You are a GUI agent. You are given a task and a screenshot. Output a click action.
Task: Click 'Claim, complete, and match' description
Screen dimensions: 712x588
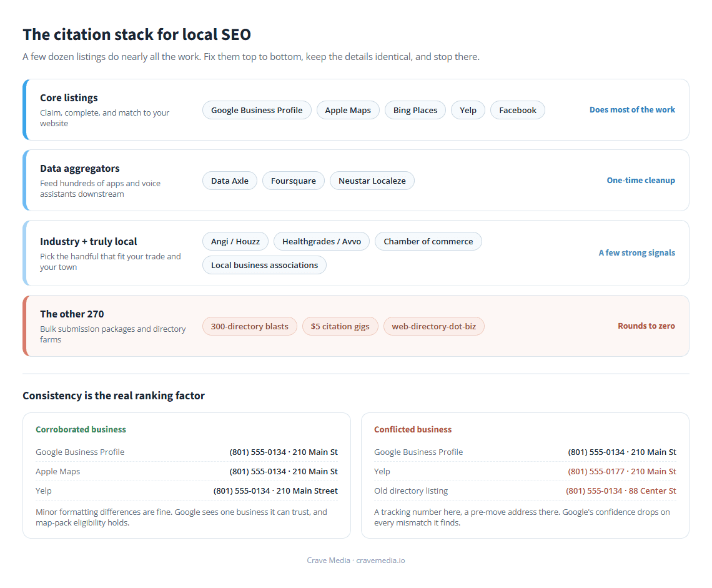point(104,117)
